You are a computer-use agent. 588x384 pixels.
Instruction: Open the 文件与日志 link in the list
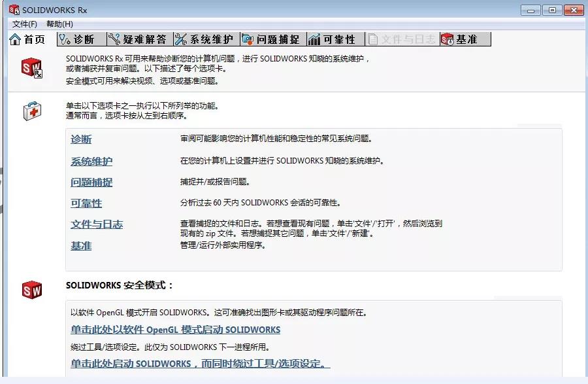(x=97, y=224)
